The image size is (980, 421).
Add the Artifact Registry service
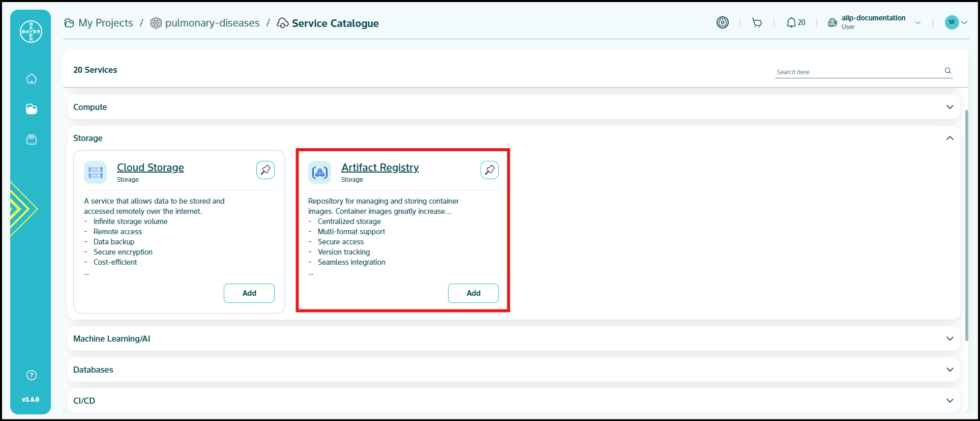pos(473,293)
